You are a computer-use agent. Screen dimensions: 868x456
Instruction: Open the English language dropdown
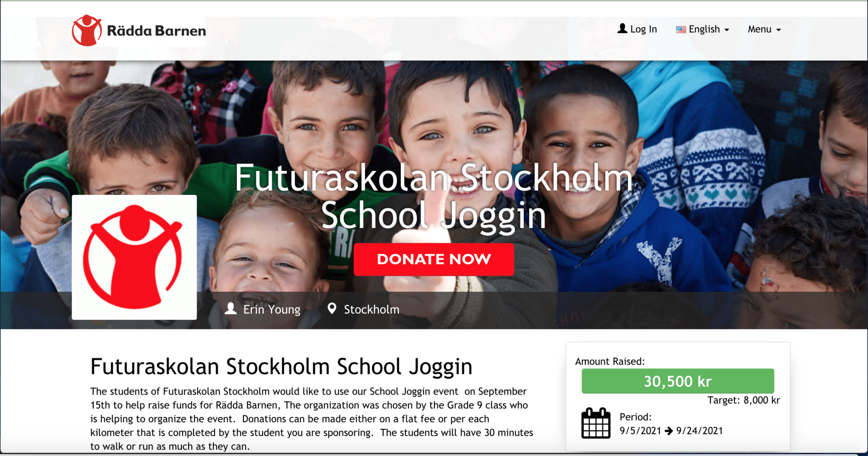click(x=703, y=29)
